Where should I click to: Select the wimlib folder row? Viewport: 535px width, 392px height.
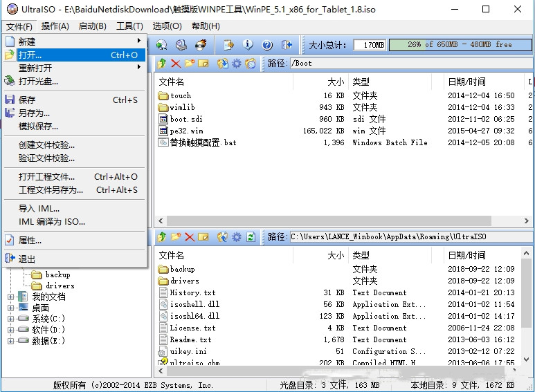pos(343,107)
